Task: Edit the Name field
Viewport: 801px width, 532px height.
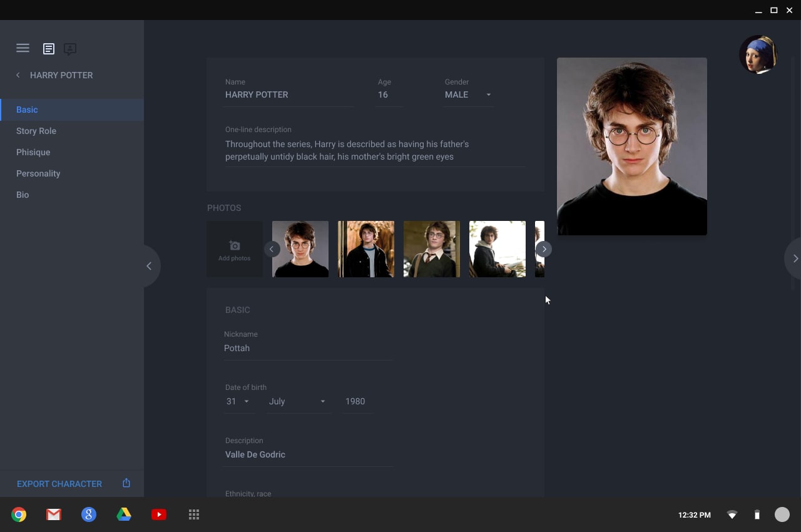Action: pyautogui.click(x=288, y=95)
